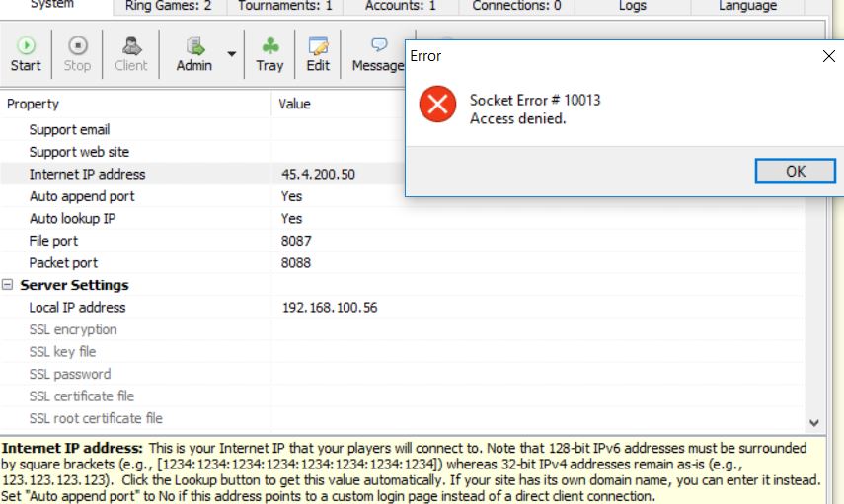Viewport: 844px width, 504px height.
Task: Click OK in the Error dialog
Action: (795, 171)
